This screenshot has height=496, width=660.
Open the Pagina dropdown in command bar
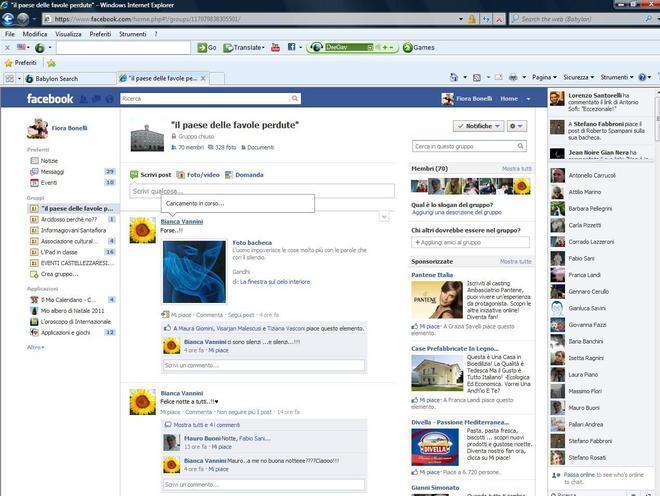click(x=544, y=77)
